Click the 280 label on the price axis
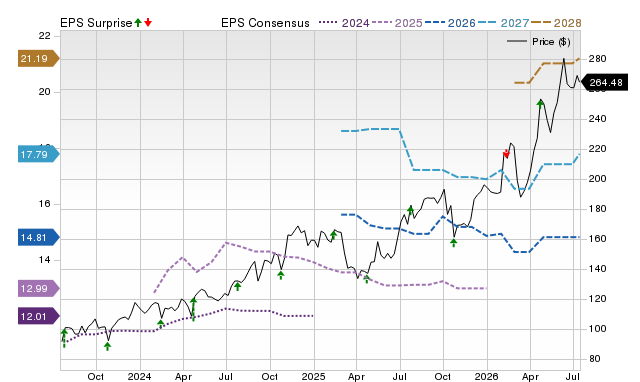This screenshot has width=640, height=382. click(x=597, y=59)
